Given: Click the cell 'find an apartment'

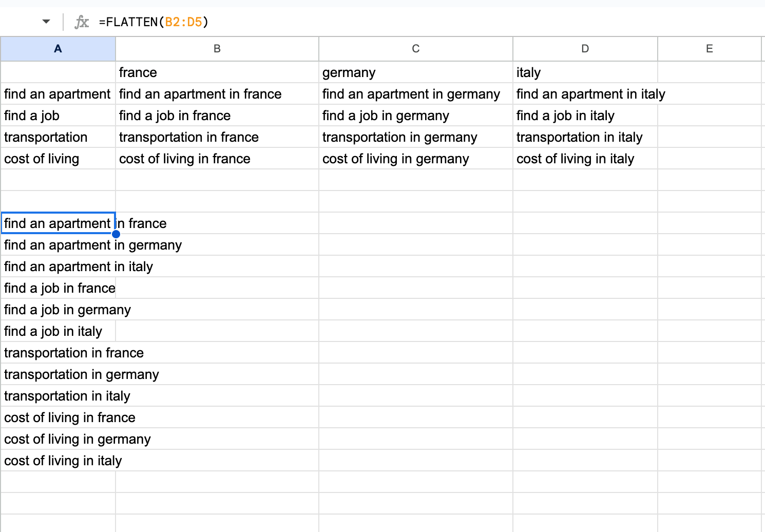Looking at the screenshot, I should (x=57, y=93).
